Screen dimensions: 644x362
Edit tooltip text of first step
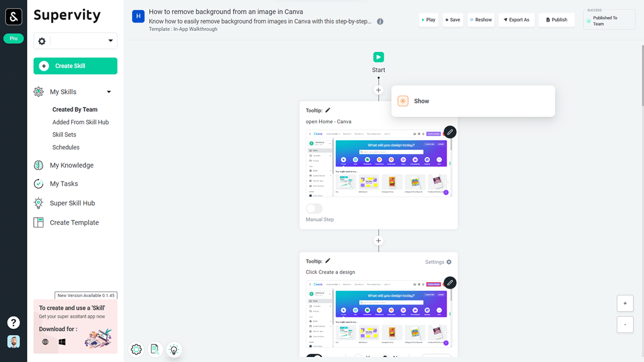pos(328,110)
